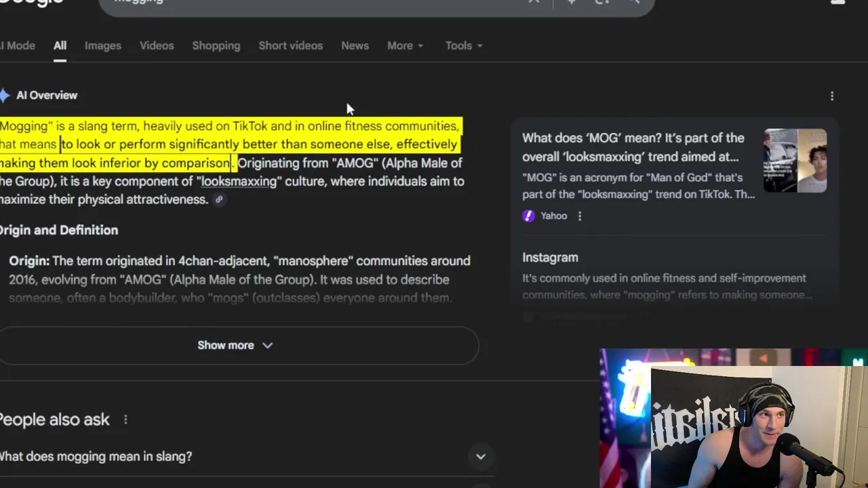868x488 pixels.
Task: Open the AI Overview three-dot options menu
Action: [x=832, y=96]
